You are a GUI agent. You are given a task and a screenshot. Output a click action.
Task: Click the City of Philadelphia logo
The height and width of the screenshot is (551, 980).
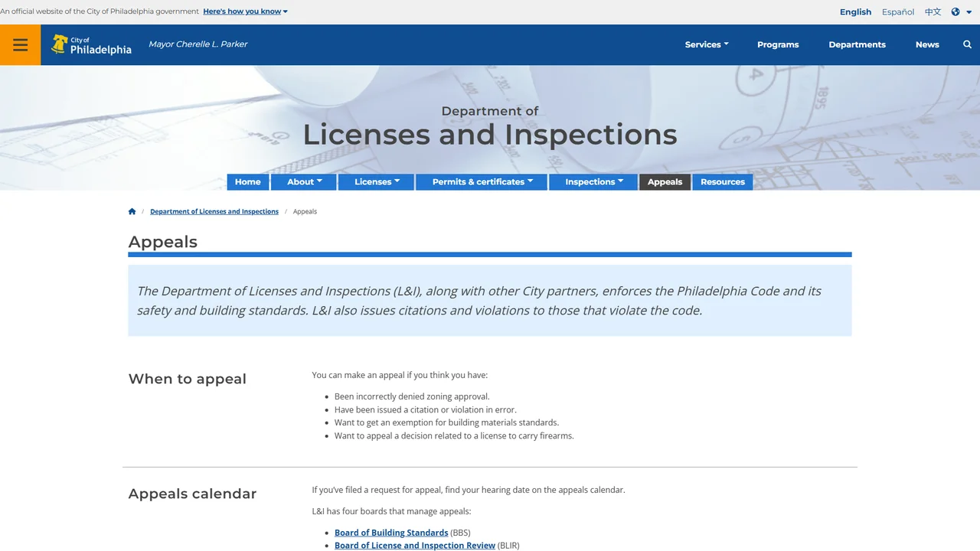pyautogui.click(x=91, y=44)
